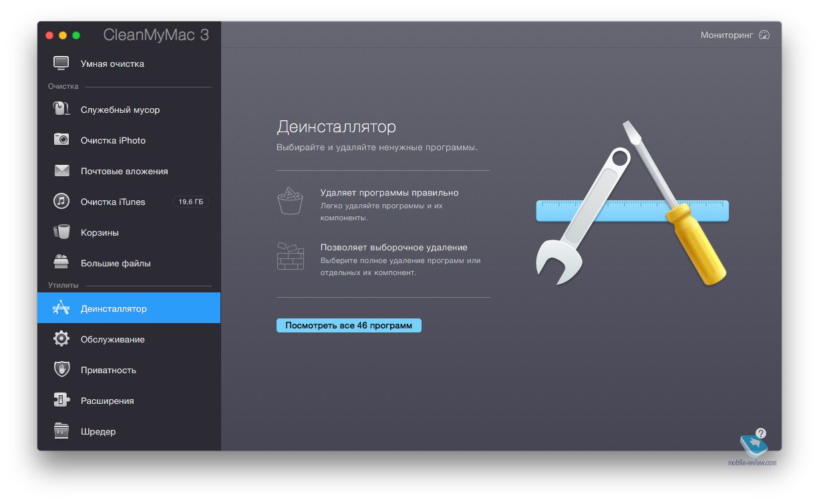
Task: Click the gear icon for Обслуживание
Action: (61, 339)
